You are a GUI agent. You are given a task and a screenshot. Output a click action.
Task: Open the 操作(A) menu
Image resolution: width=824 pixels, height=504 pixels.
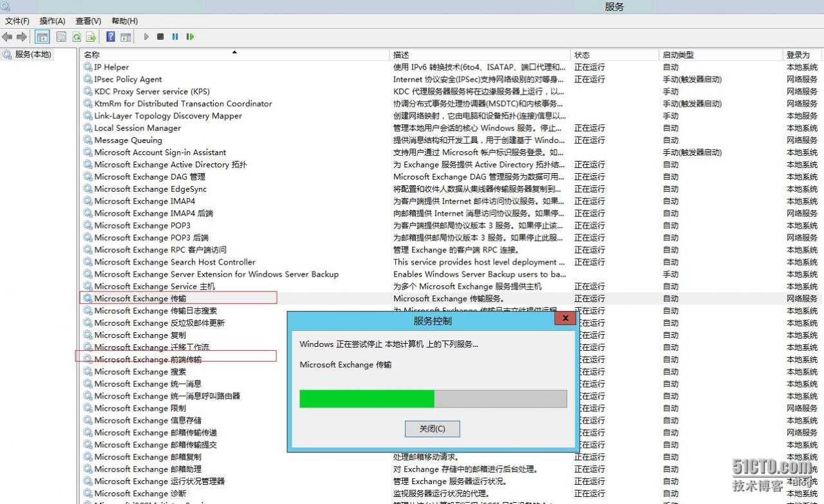coord(52,21)
